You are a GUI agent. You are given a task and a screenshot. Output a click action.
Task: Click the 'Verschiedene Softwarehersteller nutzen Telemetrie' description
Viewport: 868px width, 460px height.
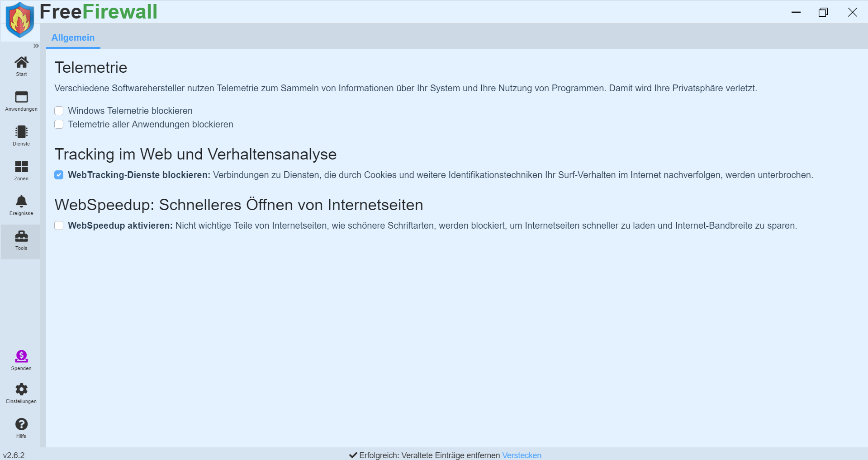click(406, 88)
